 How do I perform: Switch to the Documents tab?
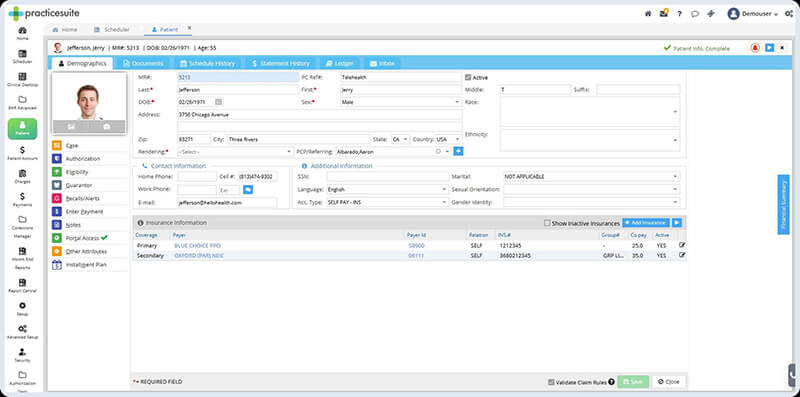point(143,63)
